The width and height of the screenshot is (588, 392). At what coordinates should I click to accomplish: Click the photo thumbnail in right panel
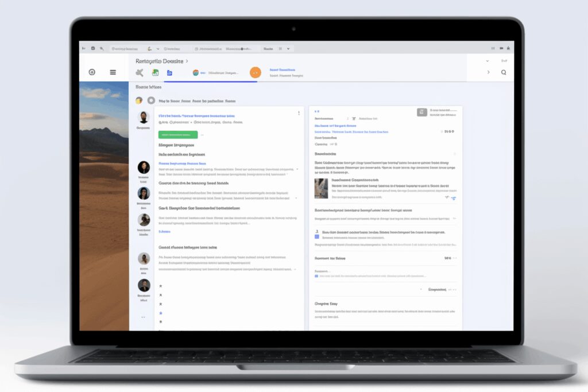[x=322, y=188]
